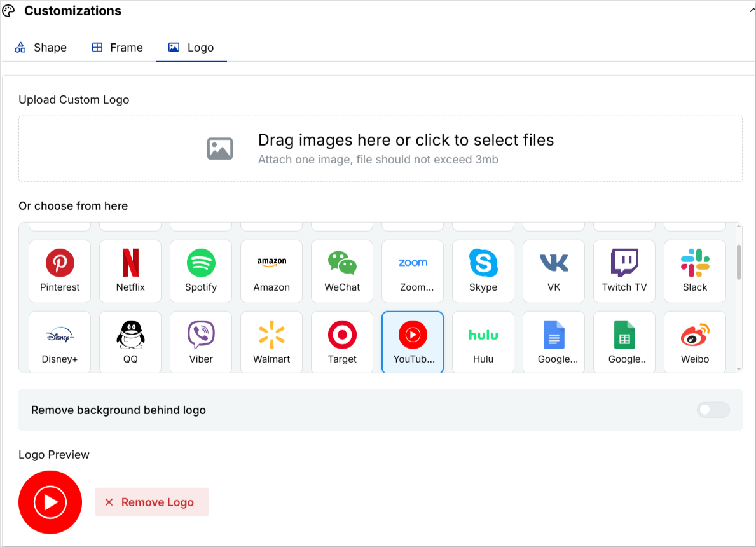Select the Skype logo
This screenshot has height=547, width=756.
(x=483, y=271)
